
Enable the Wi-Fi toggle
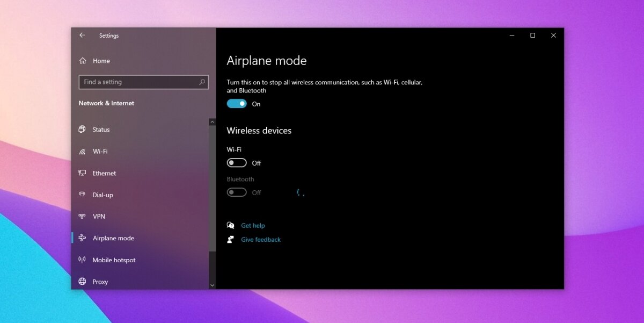236,162
